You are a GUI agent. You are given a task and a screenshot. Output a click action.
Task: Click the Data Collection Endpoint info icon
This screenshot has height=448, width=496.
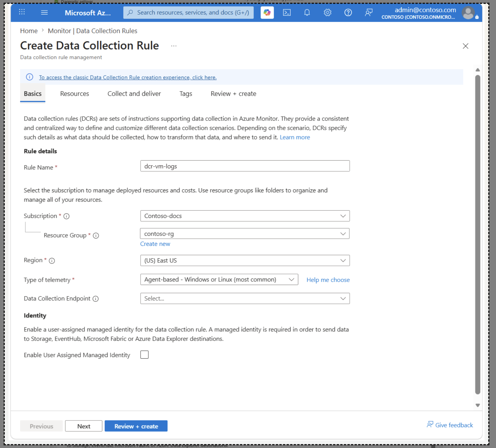[x=95, y=299]
